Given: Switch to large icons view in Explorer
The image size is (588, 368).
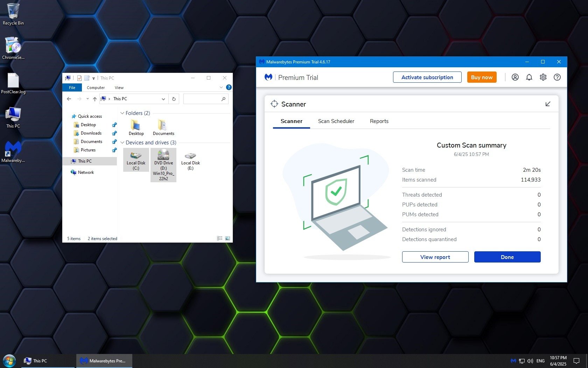Looking at the screenshot, I should 227,239.
